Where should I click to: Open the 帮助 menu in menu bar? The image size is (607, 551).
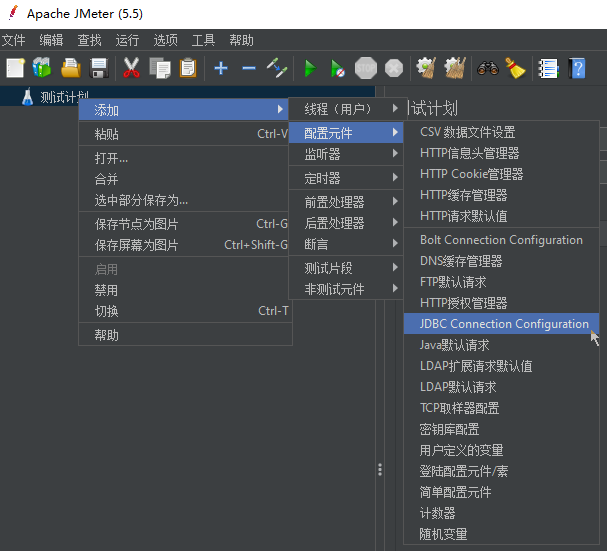point(241,40)
